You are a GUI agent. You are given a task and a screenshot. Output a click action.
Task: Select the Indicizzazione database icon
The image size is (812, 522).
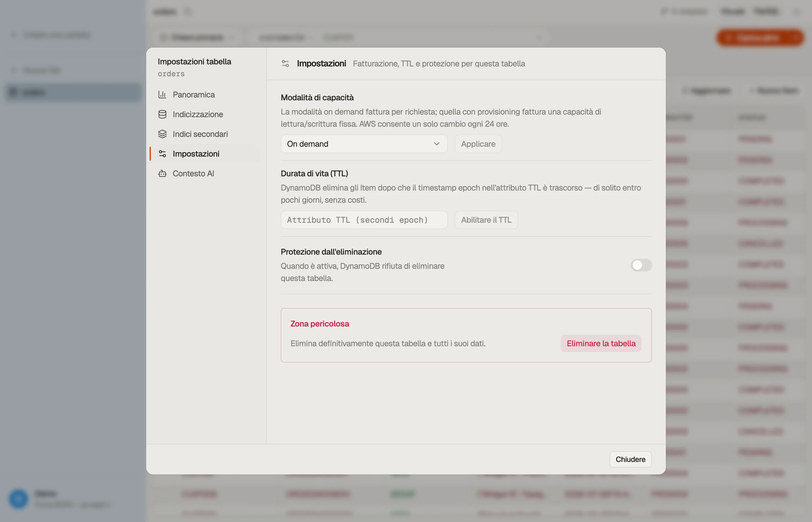tap(162, 114)
